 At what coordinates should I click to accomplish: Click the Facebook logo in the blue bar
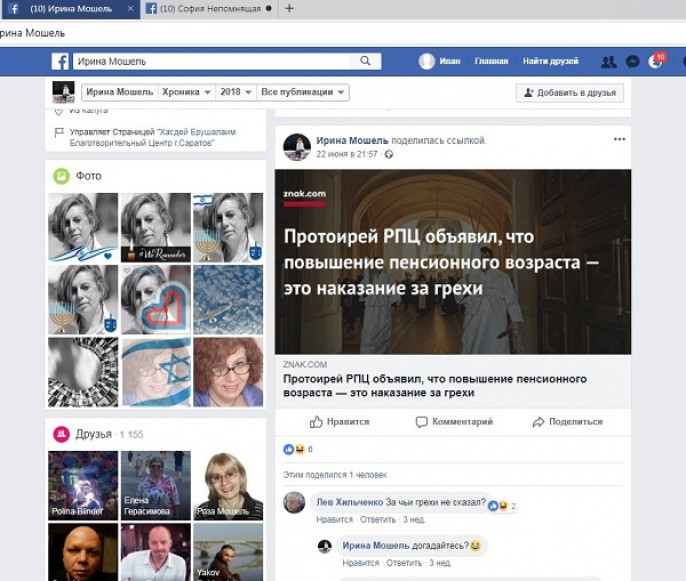(60, 62)
